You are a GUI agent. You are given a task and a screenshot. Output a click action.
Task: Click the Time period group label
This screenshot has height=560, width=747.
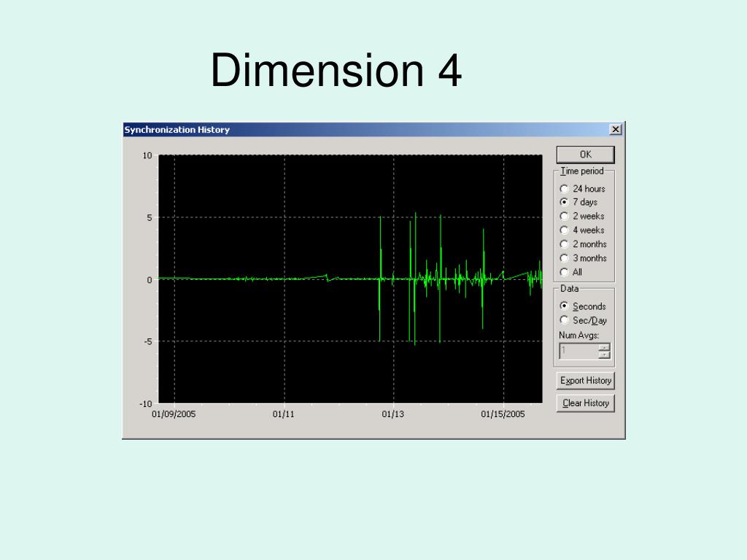pyautogui.click(x=581, y=171)
